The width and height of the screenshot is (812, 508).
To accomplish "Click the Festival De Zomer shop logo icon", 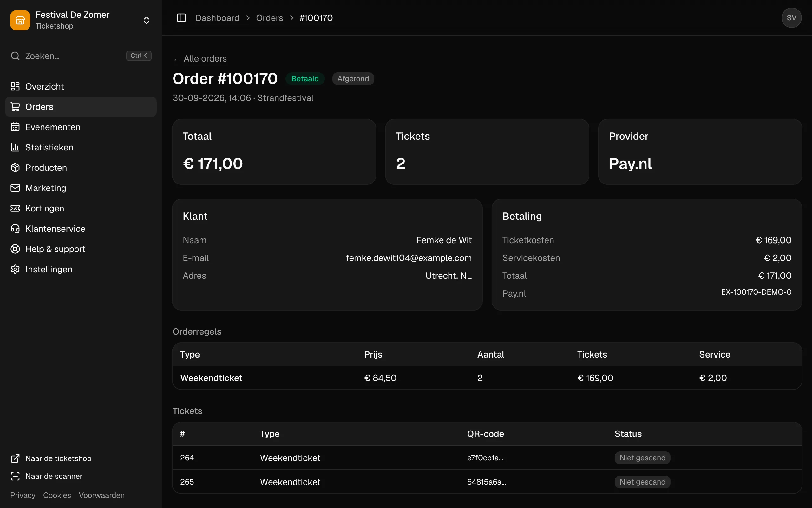I will point(20,20).
